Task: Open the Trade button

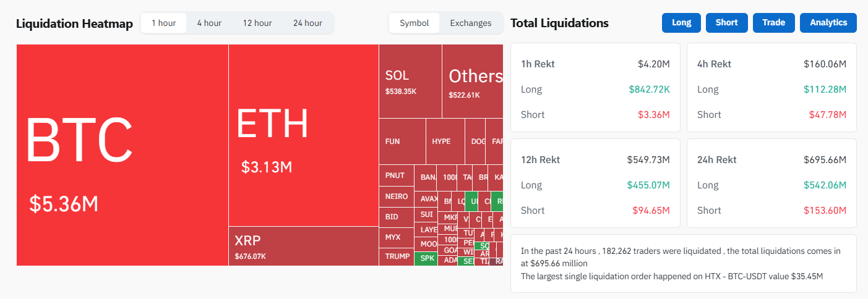Action: point(773,22)
